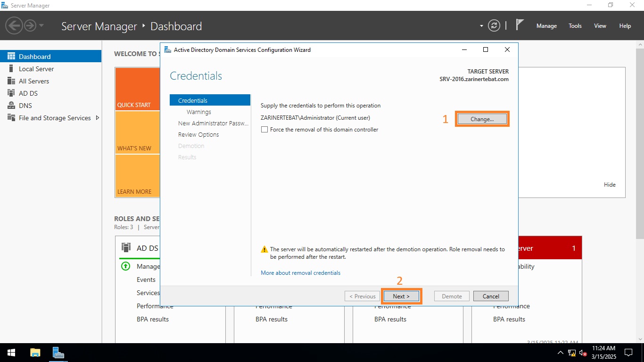Open DNS in the sidebar
The image size is (644, 362).
coord(50,106)
